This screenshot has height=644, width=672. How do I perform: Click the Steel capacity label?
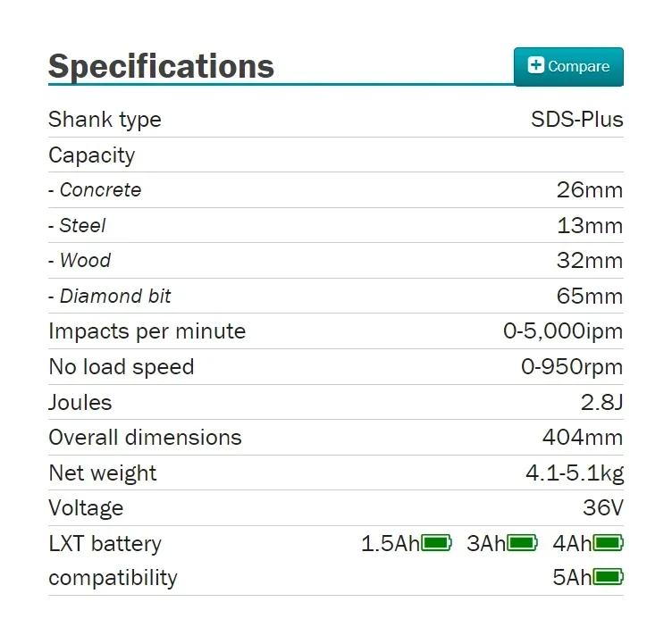tap(81, 226)
